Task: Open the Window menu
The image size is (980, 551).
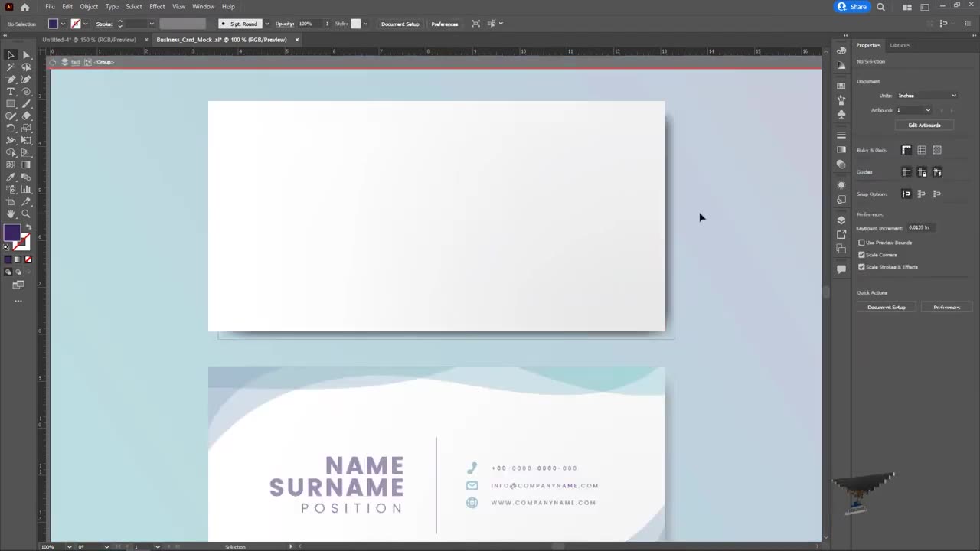Action: (x=203, y=6)
